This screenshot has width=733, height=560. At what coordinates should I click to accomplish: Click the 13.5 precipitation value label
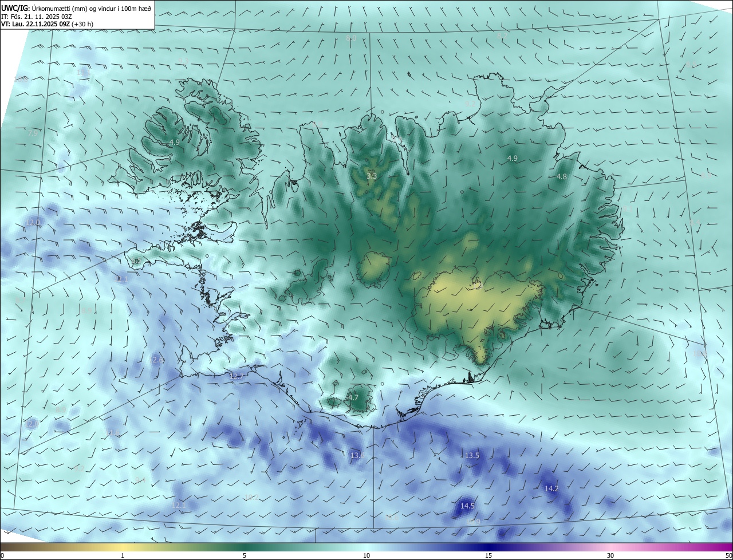coord(472,456)
